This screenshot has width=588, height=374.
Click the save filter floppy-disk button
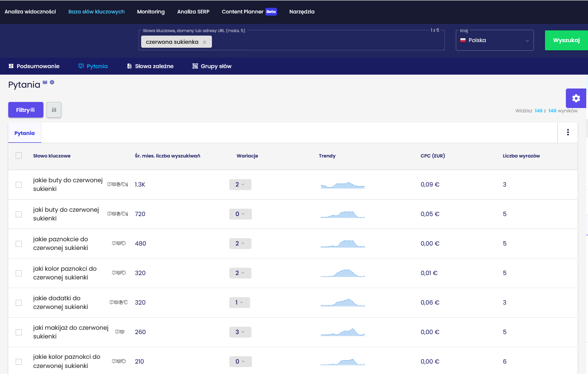tap(54, 110)
